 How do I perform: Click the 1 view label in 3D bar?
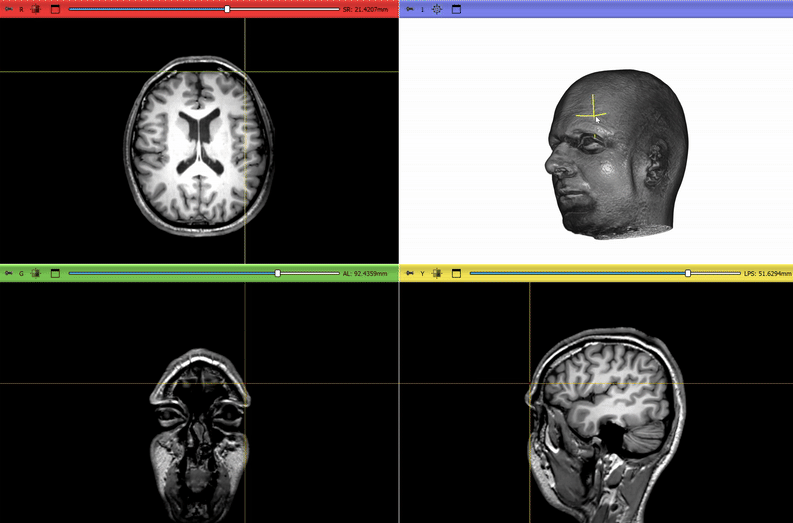(x=422, y=9)
